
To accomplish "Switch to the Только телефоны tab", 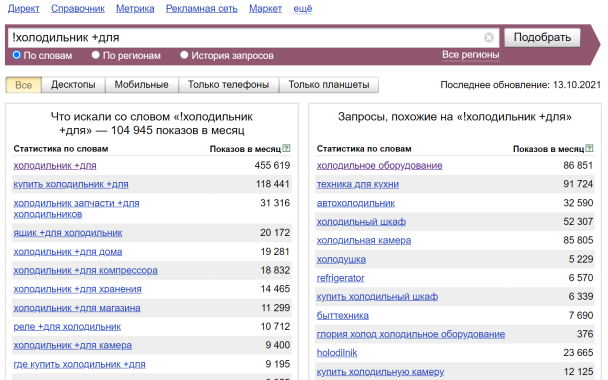I will tap(228, 85).
